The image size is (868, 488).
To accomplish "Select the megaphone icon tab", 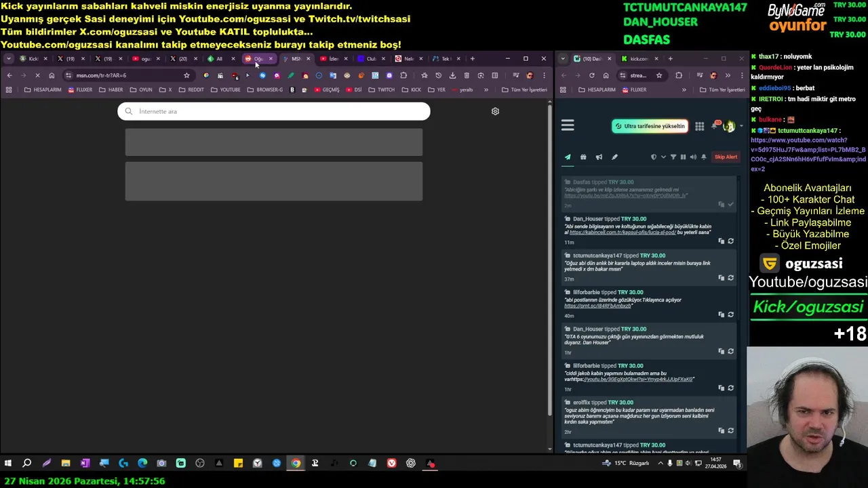I will point(599,157).
